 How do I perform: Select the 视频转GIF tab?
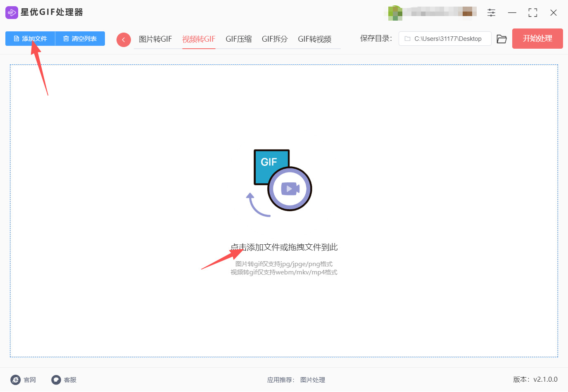(199, 39)
